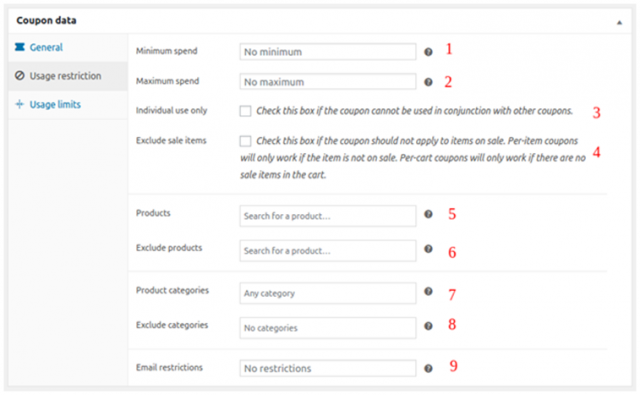Focus the Email restrictions input

[x=328, y=368]
